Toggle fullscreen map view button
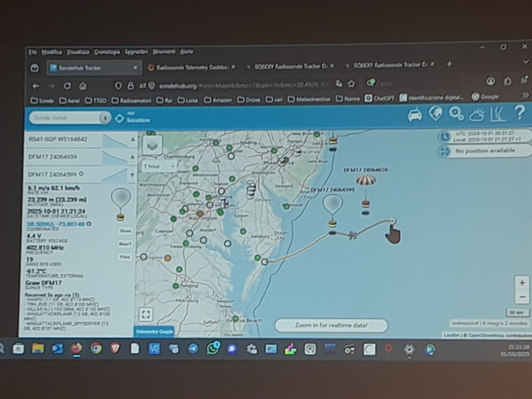Image resolution: width=532 pixels, height=399 pixels. click(146, 314)
